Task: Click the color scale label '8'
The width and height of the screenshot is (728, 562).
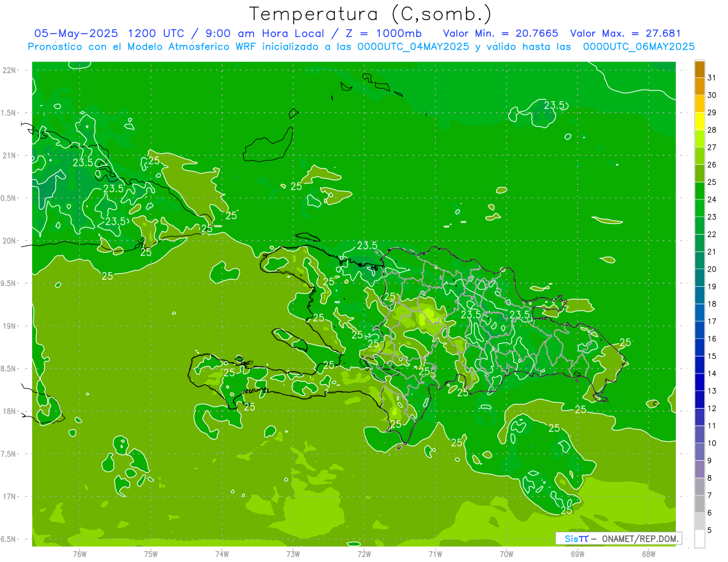Action: click(709, 478)
